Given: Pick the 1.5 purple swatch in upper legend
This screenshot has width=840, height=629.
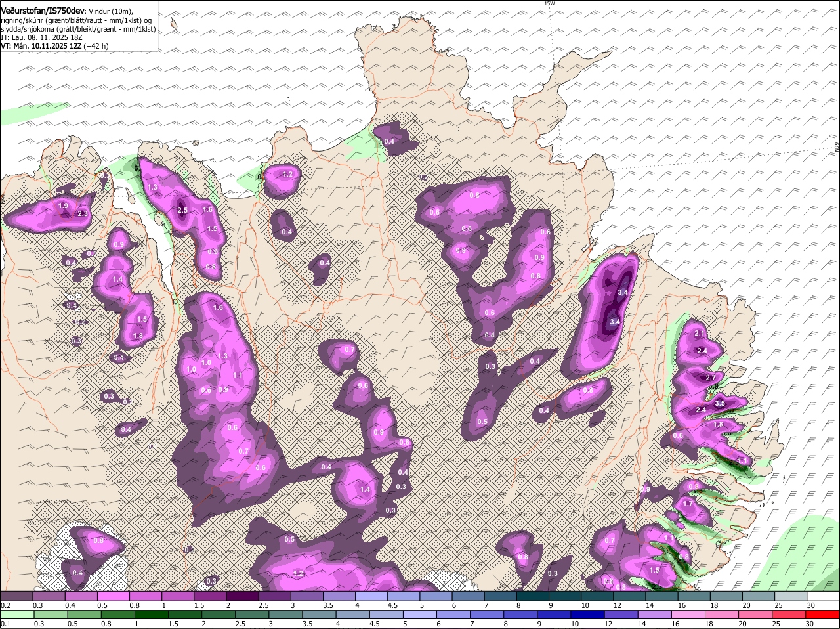Looking at the screenshot, I should [x=211, y=596].
